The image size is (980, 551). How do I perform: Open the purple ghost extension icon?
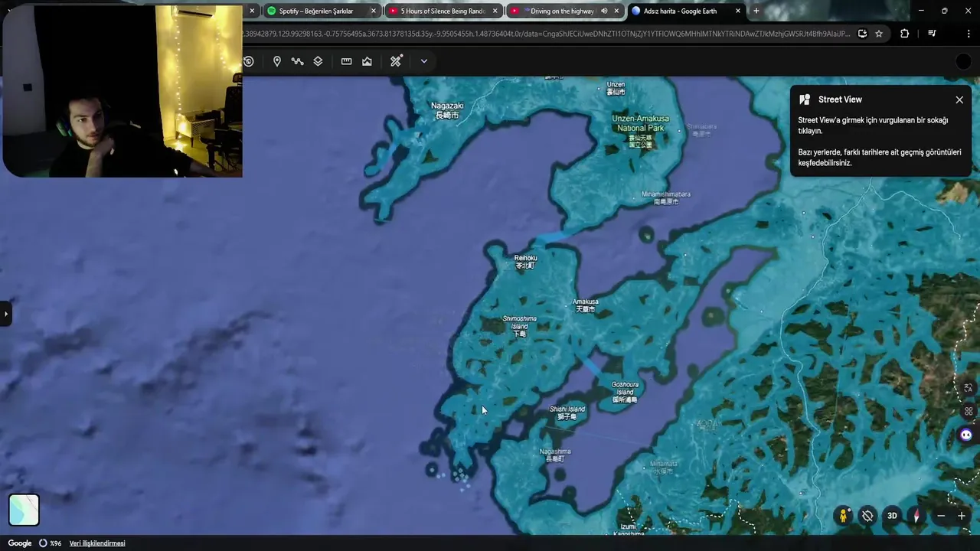[x=966, y=435]
